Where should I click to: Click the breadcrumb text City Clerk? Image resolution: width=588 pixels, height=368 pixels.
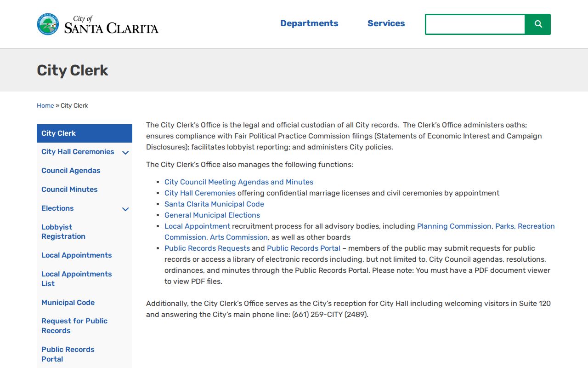(74, 106)
